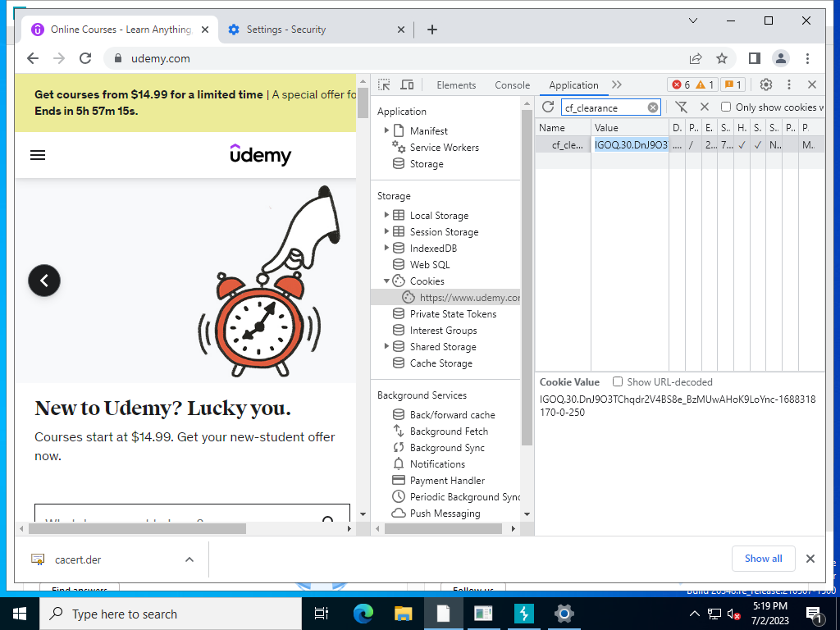The width and height of the screenshot is (840, 630).
Task: Open the Udemy hamburger menu
Action: 38,155
